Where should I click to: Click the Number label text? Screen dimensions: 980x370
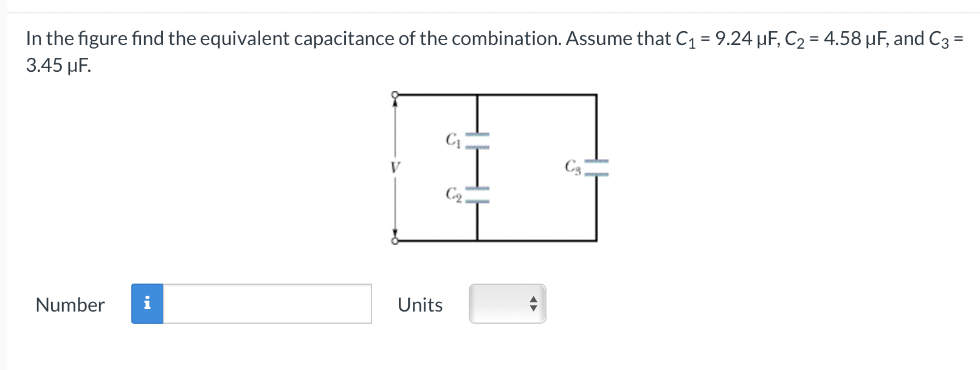pos(70,305)
